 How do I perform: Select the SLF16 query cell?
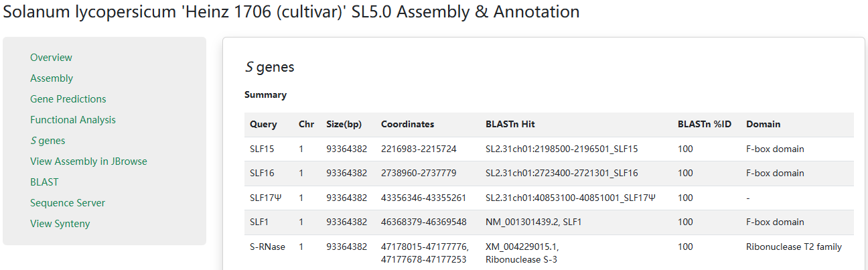[x=262, y=173]
